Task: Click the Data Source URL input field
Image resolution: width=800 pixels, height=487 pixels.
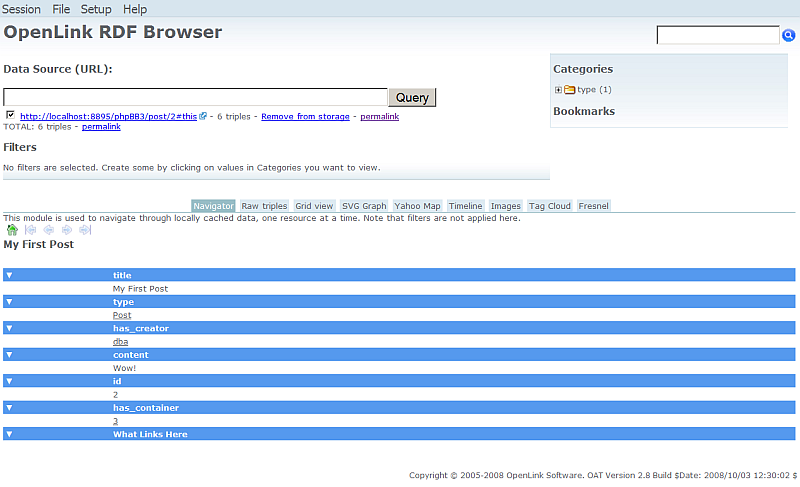Action: pyautogui.click(x=195, y=97)
